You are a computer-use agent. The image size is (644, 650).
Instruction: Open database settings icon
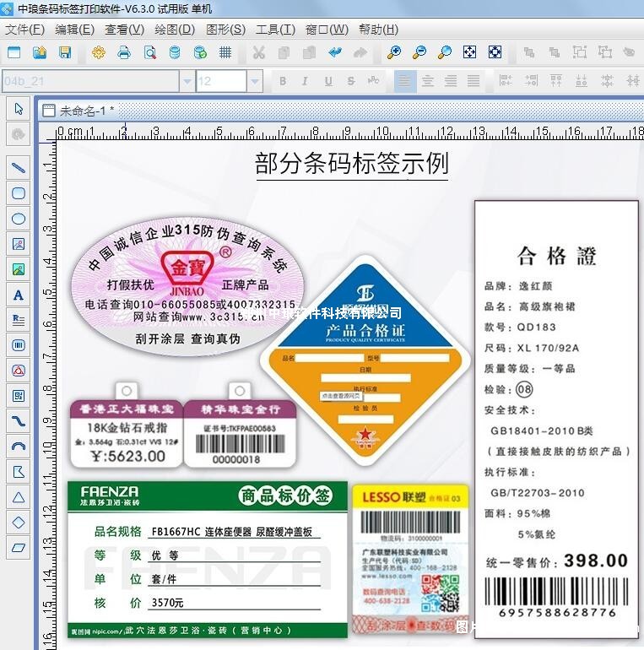pos(175,52)
